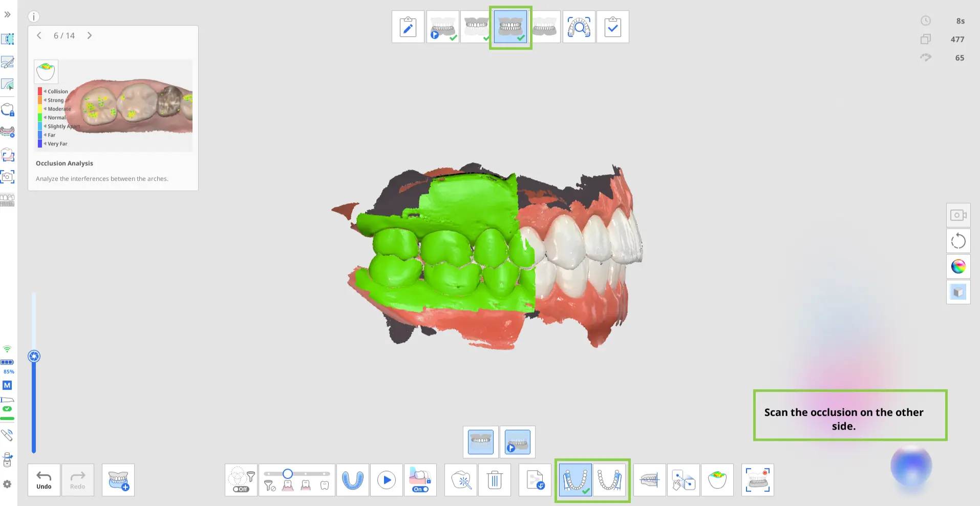
Task: Click the blue M mode icon
Action: pos(7,385)
